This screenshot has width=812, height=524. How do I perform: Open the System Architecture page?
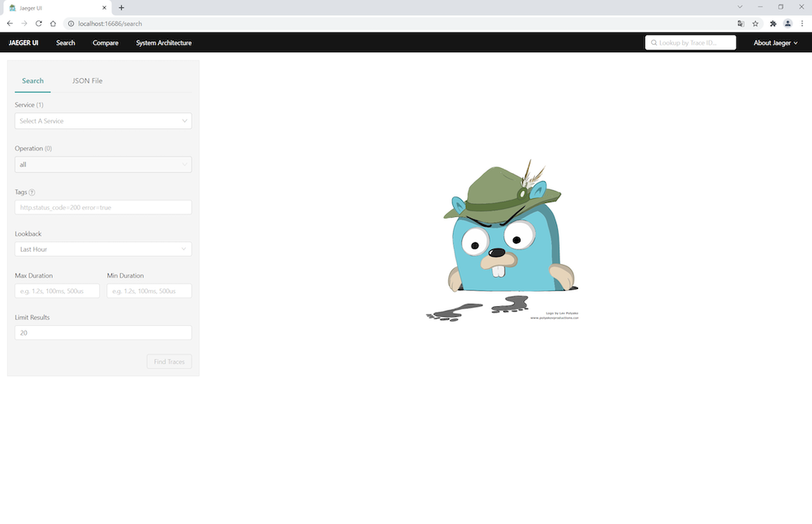tap(164, 42)
